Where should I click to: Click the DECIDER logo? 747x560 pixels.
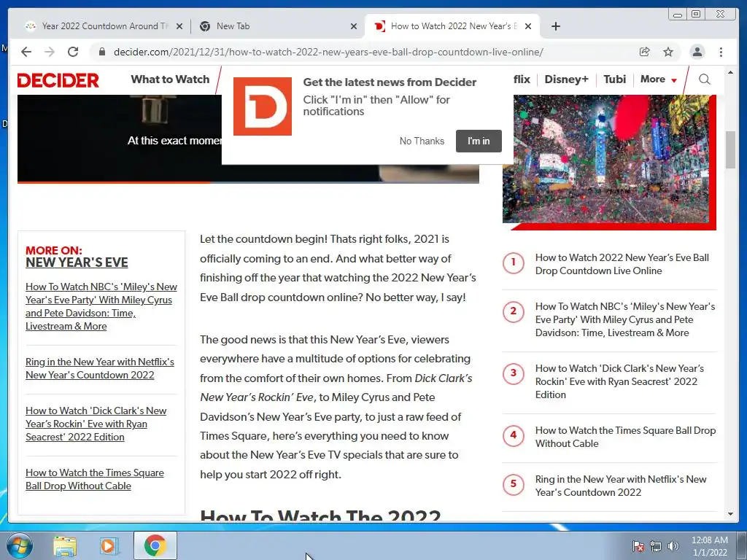pos(58,80)
